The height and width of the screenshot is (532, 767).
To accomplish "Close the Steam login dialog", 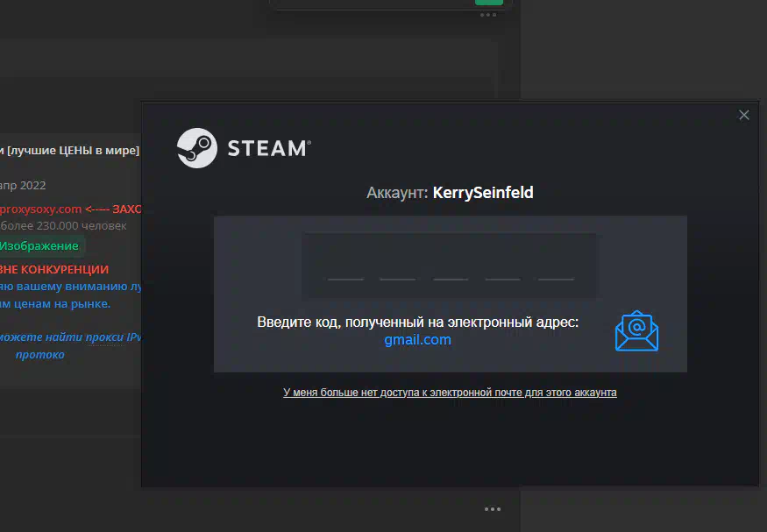I will click(x=743, y=115).
